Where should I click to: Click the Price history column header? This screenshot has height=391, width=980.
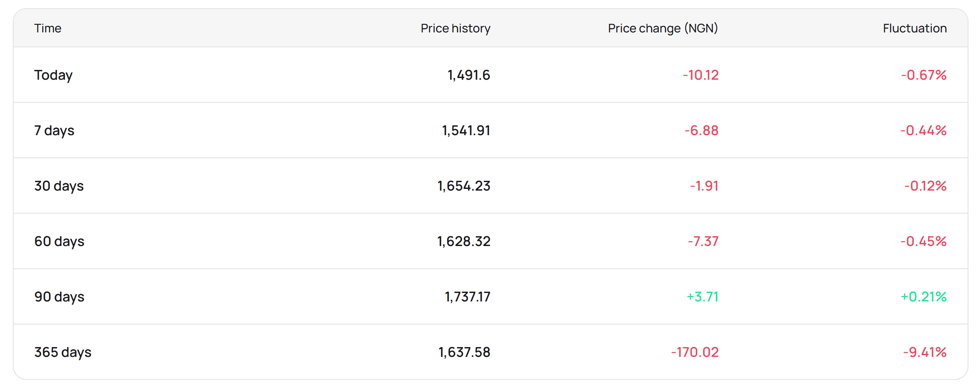coord(455,28)
